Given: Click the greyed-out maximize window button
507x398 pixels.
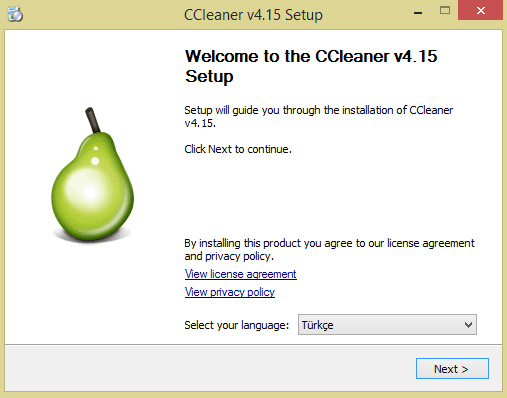Looking at the screenshot, I should coord(445,10).
